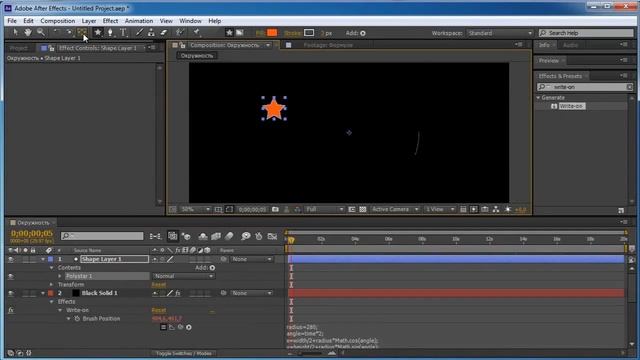Hide Black Solid 1 with eye icon

click(11, 293)
